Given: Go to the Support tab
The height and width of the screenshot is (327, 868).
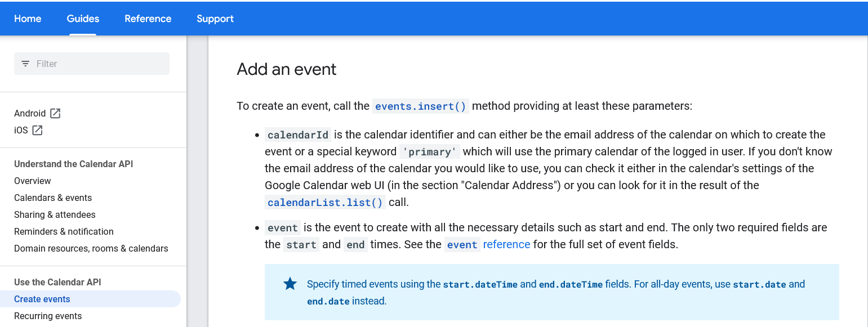Looking at the screenshot, I should 215,19.
